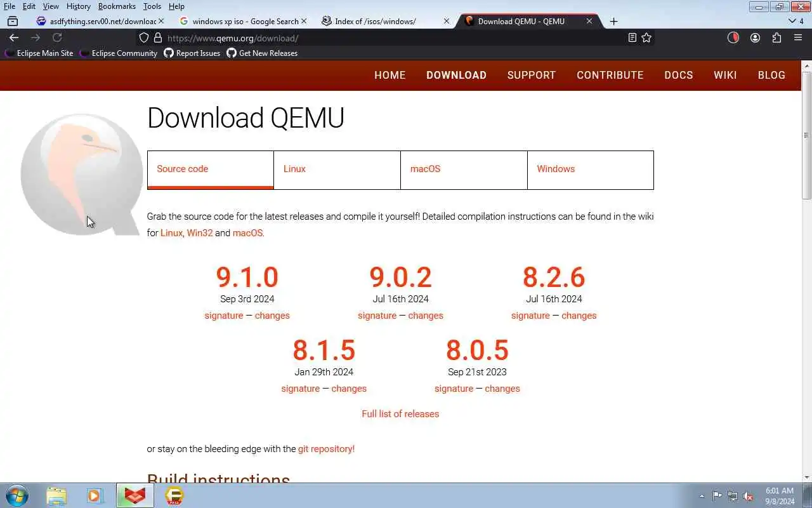Close the windows xp iso Google Search tab
The width and height of the screenshot is (812, 508).
pyautogui.click(x=303, y=21)
